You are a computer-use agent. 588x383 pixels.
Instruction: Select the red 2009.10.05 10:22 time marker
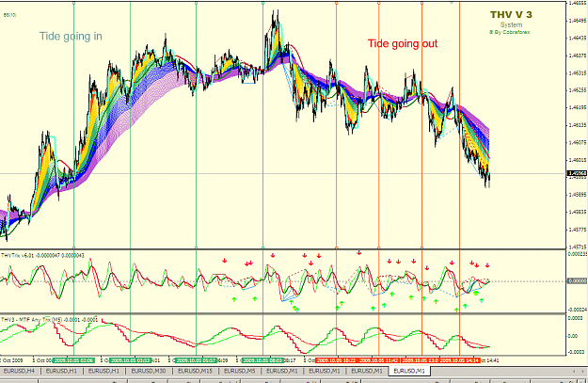pos(336,360)
